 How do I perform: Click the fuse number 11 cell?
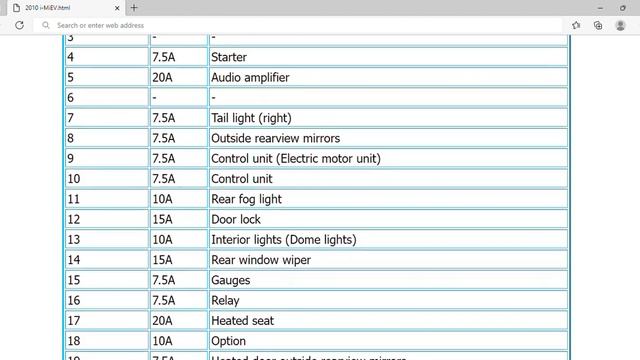click(x=107, y=199)
